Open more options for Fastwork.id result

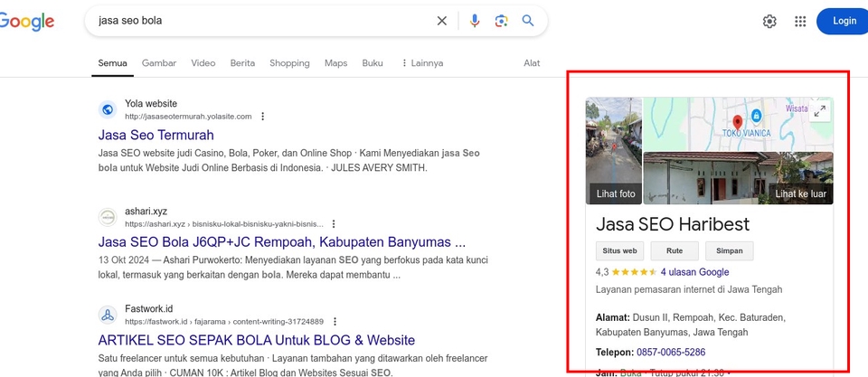335,321
